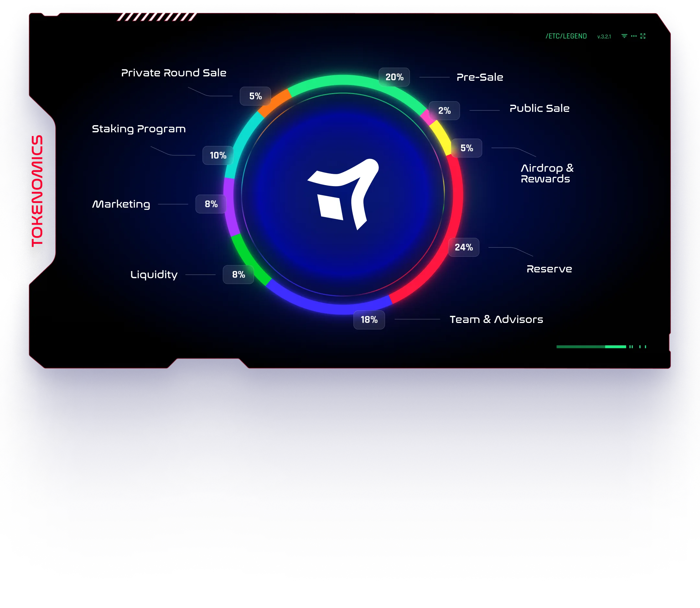Open the three-dot more options menu
The height and width of the screenshot is (608, 700).
[634, 36]
